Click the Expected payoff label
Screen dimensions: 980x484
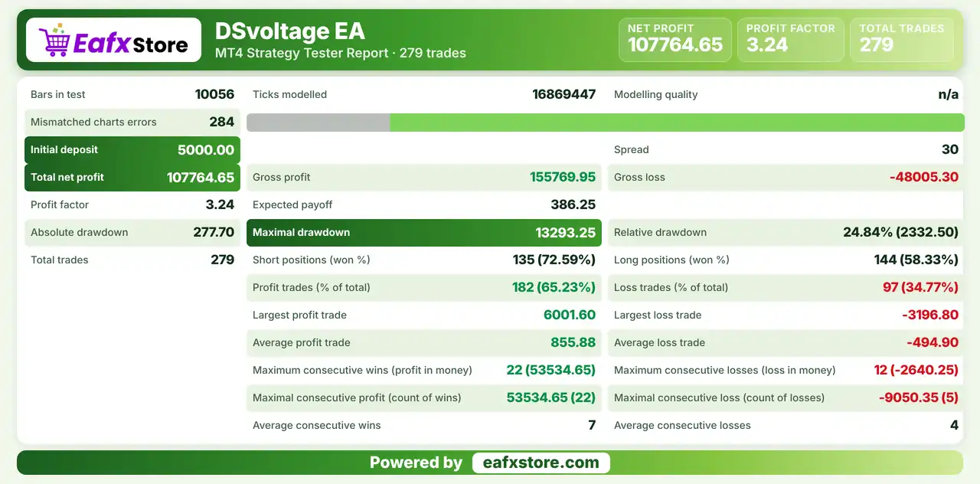[292, 205]
